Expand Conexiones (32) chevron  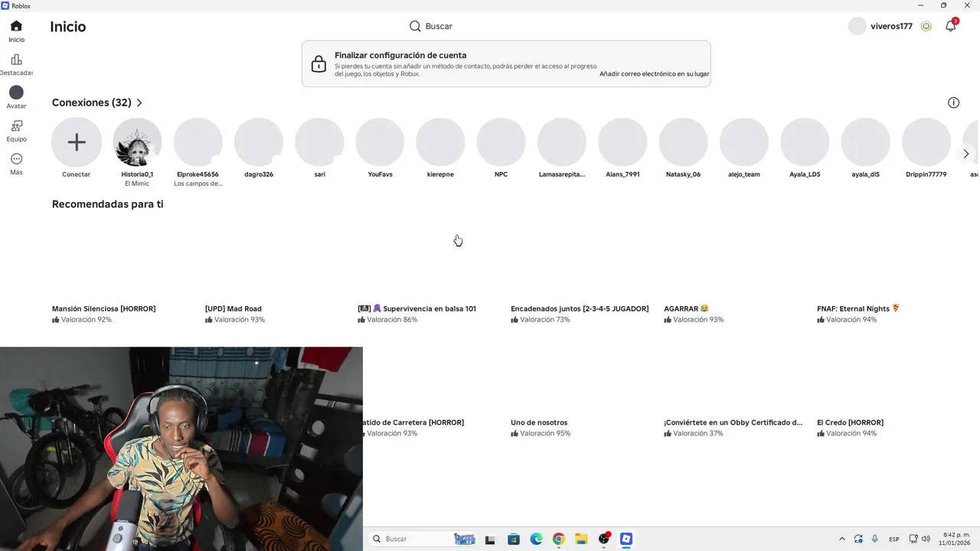coord(139,103)
